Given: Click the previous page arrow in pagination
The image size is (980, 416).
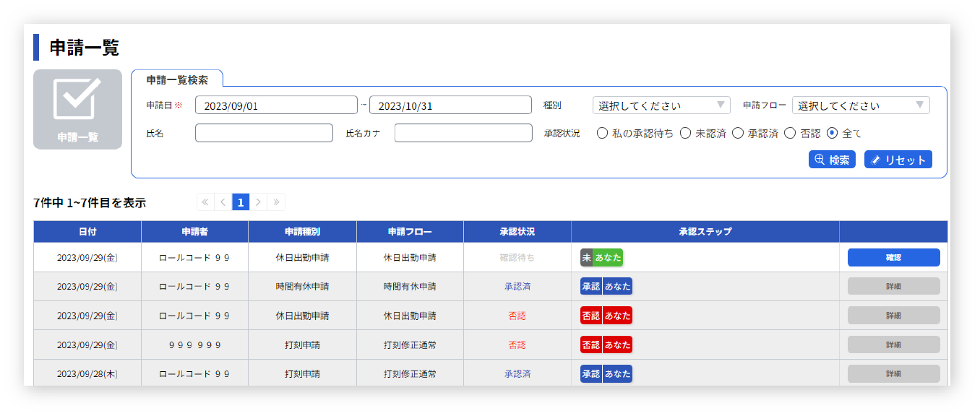Looking at the screenshot, I should [x=223, y=201].
